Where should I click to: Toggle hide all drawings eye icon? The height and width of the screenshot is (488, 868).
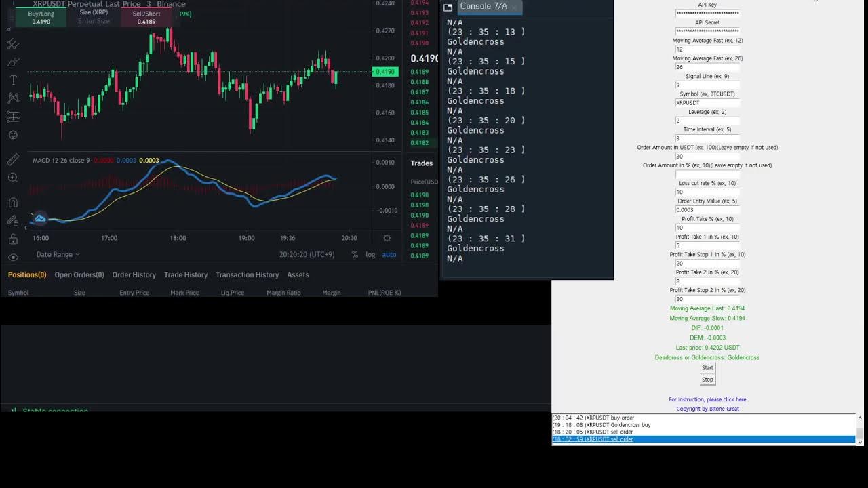(13, 257)
